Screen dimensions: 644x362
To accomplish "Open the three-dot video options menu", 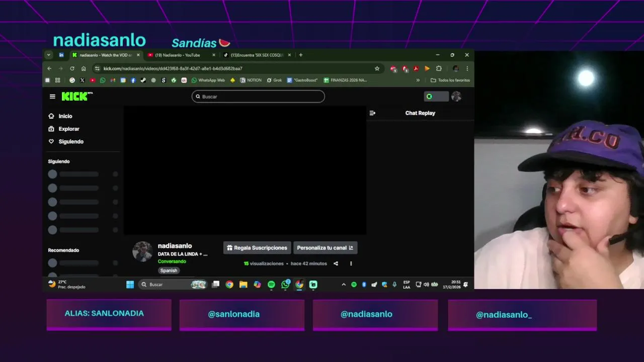I will (x=351, y=263).
